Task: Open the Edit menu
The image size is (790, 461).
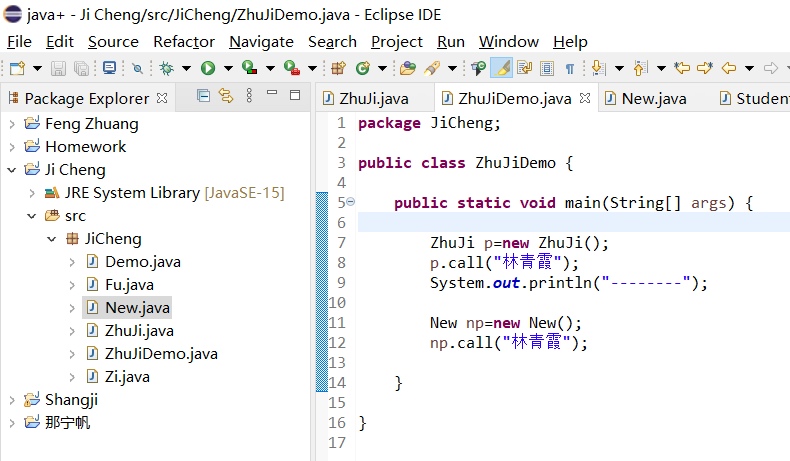Action: [59, 42]
